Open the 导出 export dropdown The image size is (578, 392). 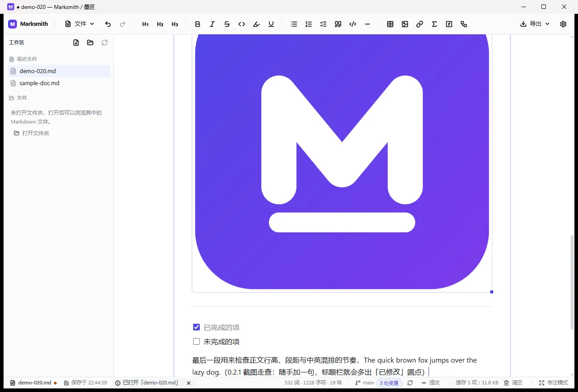535,24
